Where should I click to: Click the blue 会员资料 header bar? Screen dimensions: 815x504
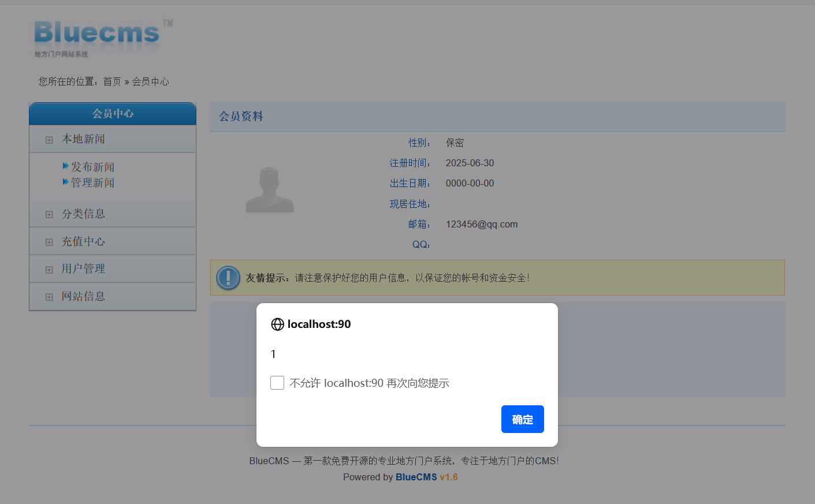pos(241,116)
